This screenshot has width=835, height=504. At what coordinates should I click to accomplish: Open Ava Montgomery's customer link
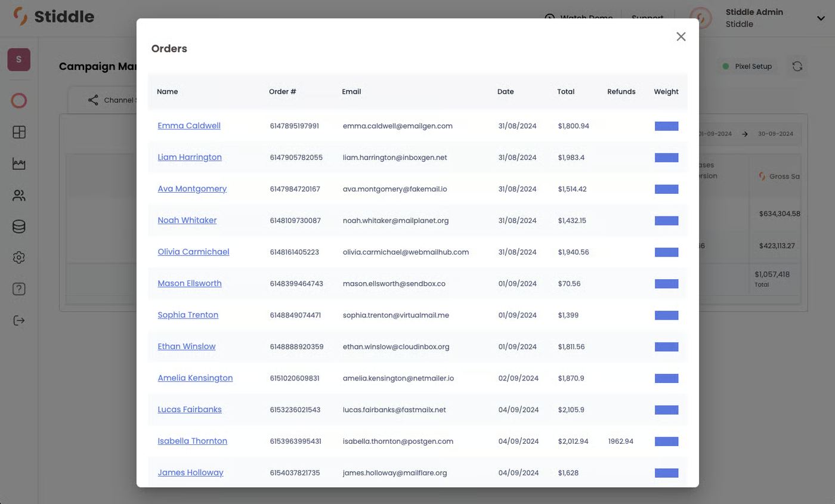[x=192, y=189]
